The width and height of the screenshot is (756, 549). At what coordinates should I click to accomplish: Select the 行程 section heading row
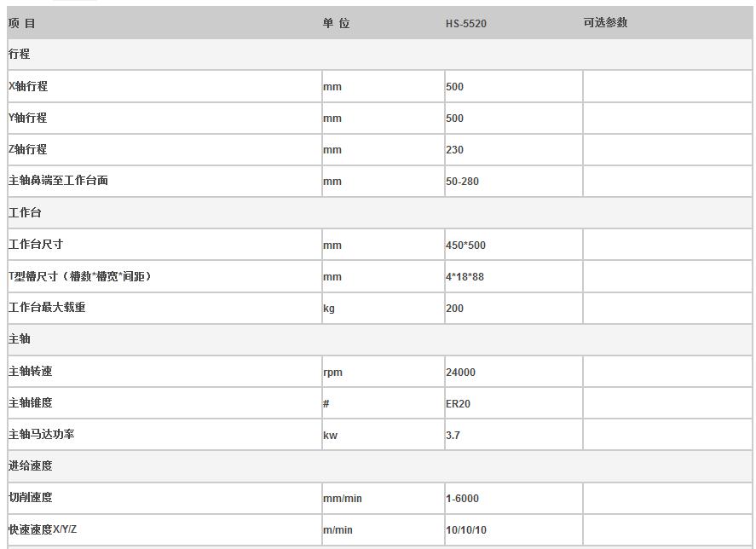[20, 54]
